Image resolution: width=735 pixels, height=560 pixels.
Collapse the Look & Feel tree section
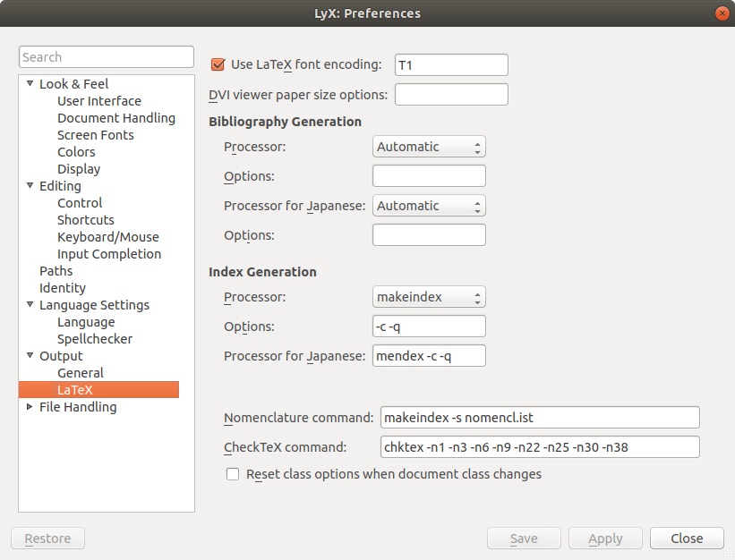point(30,84)
